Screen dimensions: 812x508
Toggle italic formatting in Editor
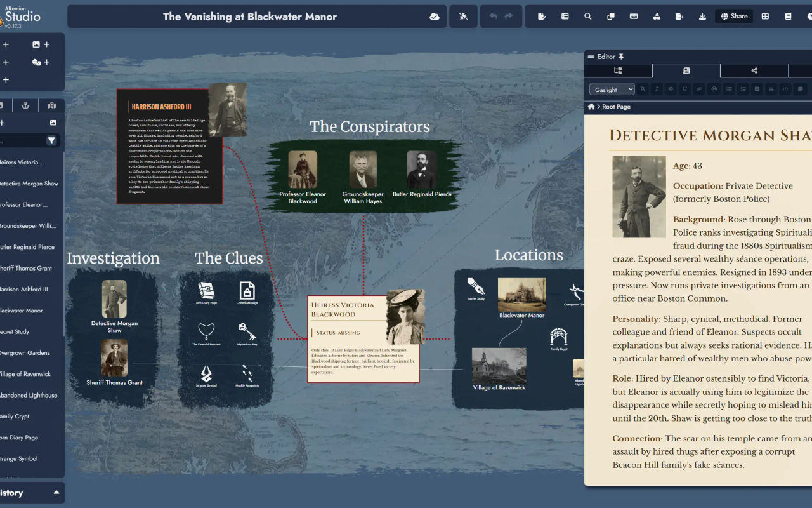[x=657, y=90]
